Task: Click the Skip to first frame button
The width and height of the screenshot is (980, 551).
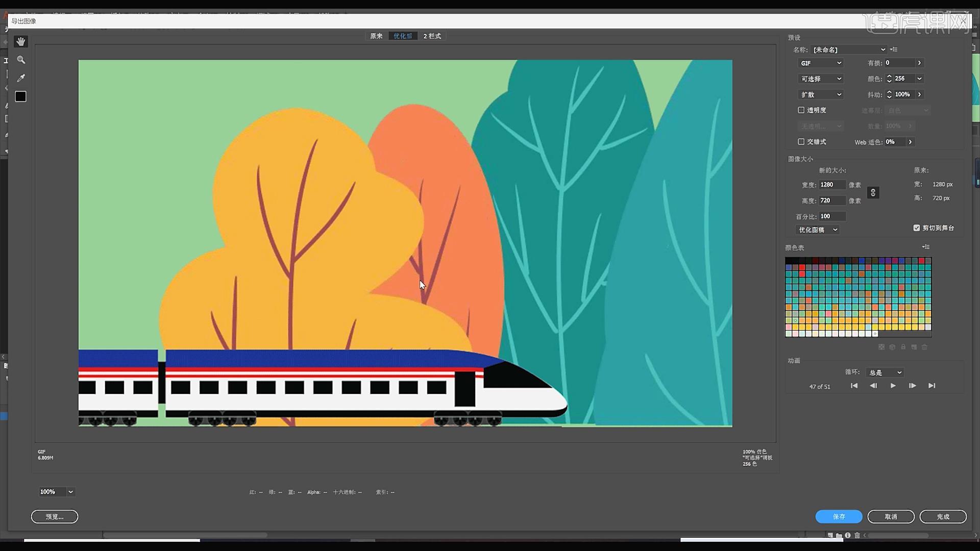Action: point(853,386)
